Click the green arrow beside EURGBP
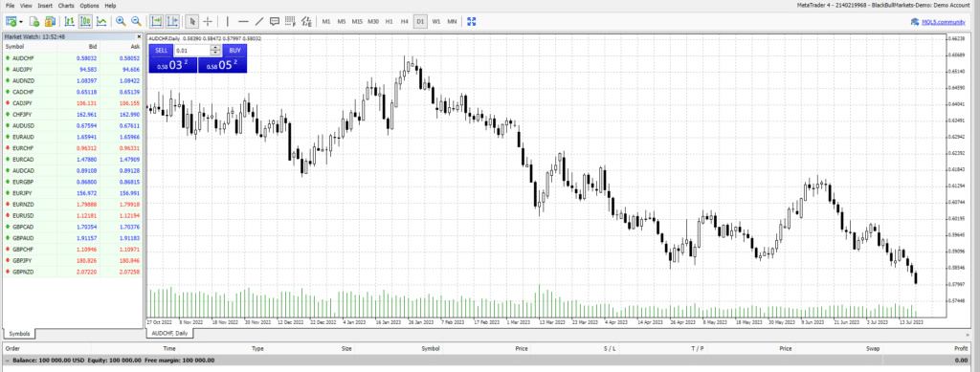980x372 pixels. [x=8, y=182]
